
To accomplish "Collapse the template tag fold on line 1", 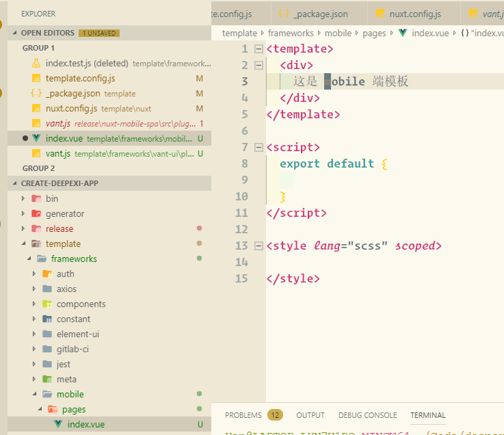I will pos(258,49).
